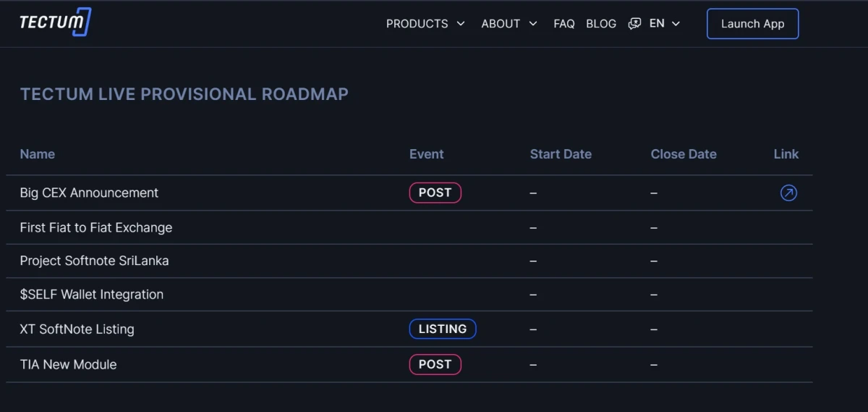Expand the About dropdown chevron

(533, 24)
